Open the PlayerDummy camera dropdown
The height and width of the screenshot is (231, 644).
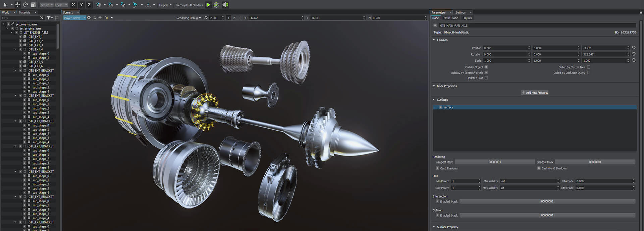(x=74, y=18)
